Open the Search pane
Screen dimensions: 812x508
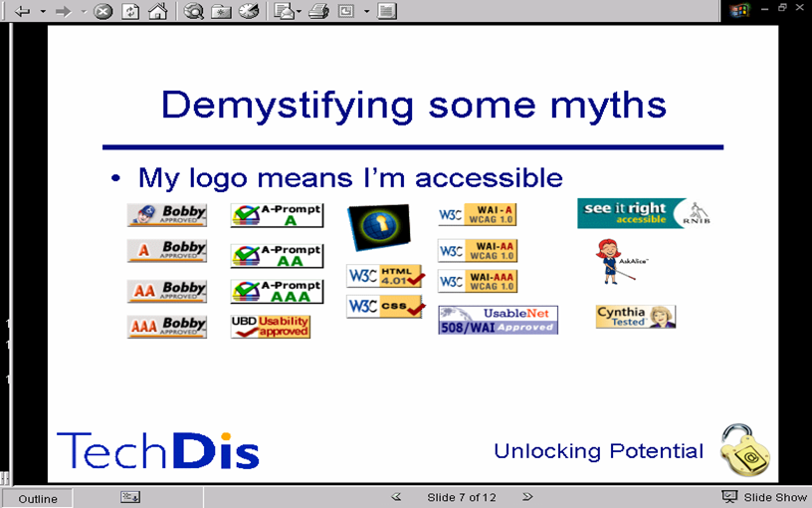click(194, 11)
